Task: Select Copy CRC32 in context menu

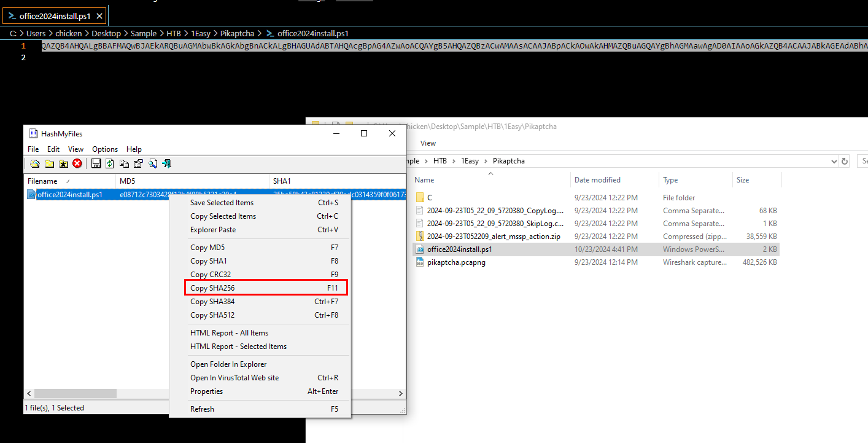Action: pos(264,275)
